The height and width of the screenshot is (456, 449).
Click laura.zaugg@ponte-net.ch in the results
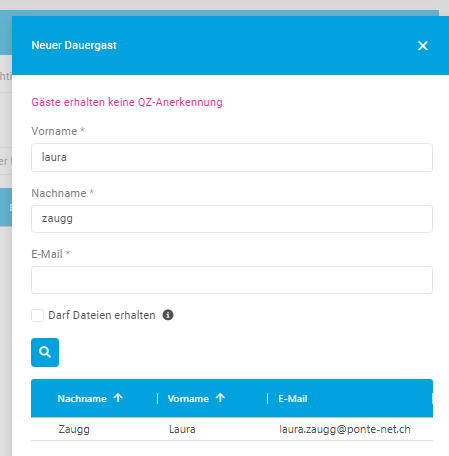pyautogui.click(x=345, y=429)
